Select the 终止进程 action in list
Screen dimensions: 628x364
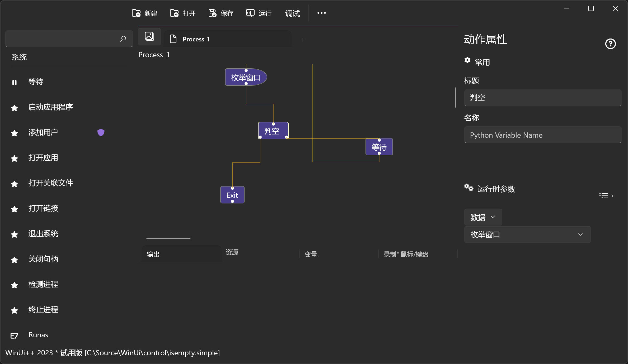[43, 309]
